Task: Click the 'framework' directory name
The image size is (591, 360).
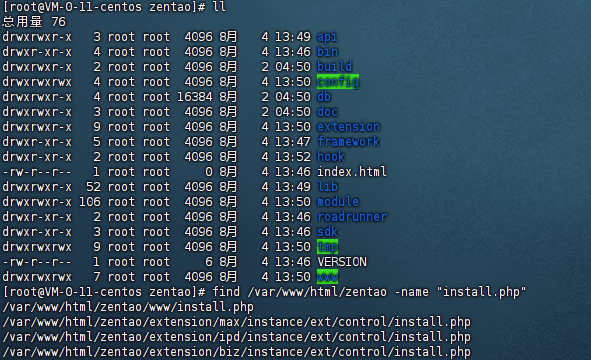Action: coord(348,142)
